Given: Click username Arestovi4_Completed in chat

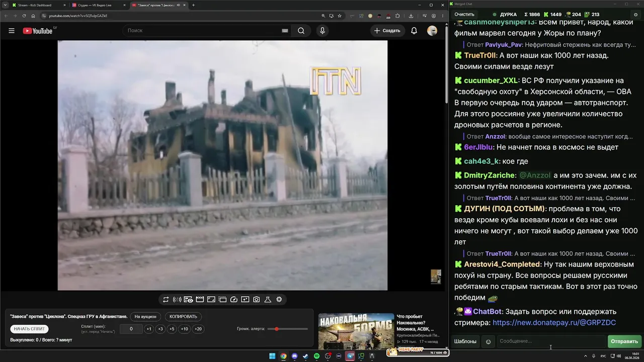Looking at the screenshot, I should click(502, 264).
